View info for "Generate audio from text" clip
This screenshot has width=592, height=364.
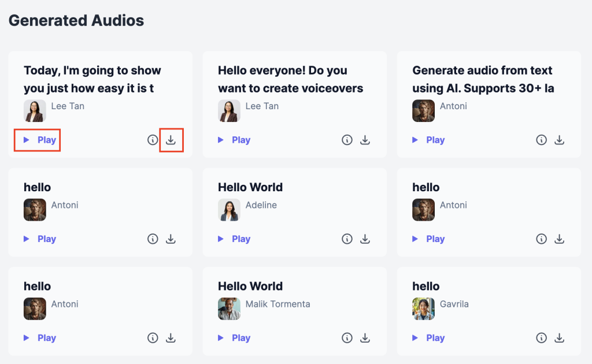pyautogui.click(x=541, y=140)
